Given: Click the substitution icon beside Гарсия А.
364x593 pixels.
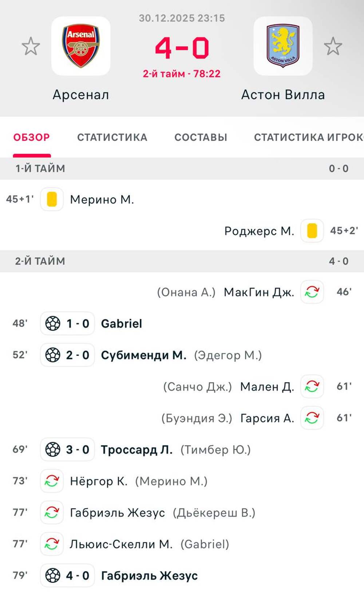Looking at the screenshot, I should [x=312, y=418].
